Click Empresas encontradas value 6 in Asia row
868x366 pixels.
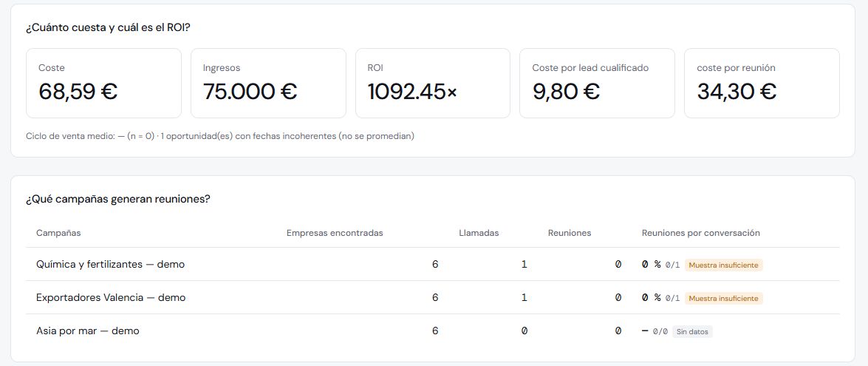point(435,331)
